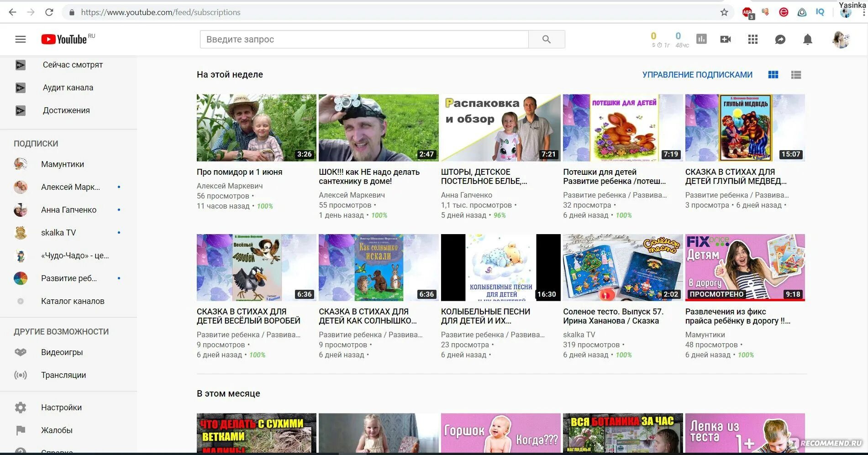Open the YouTube apps grid icon
Viewport: 868px width, 455px height.
(753, 39)
